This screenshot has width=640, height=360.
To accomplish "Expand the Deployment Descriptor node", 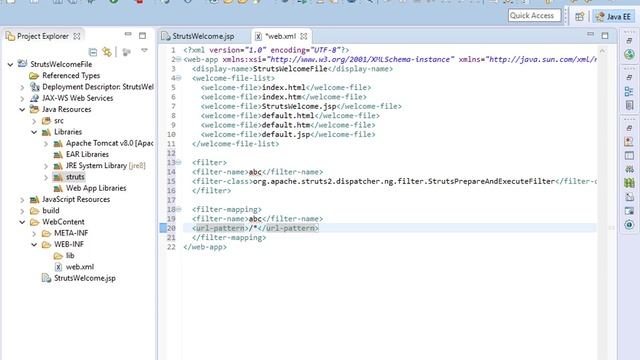I will [22, 87].
